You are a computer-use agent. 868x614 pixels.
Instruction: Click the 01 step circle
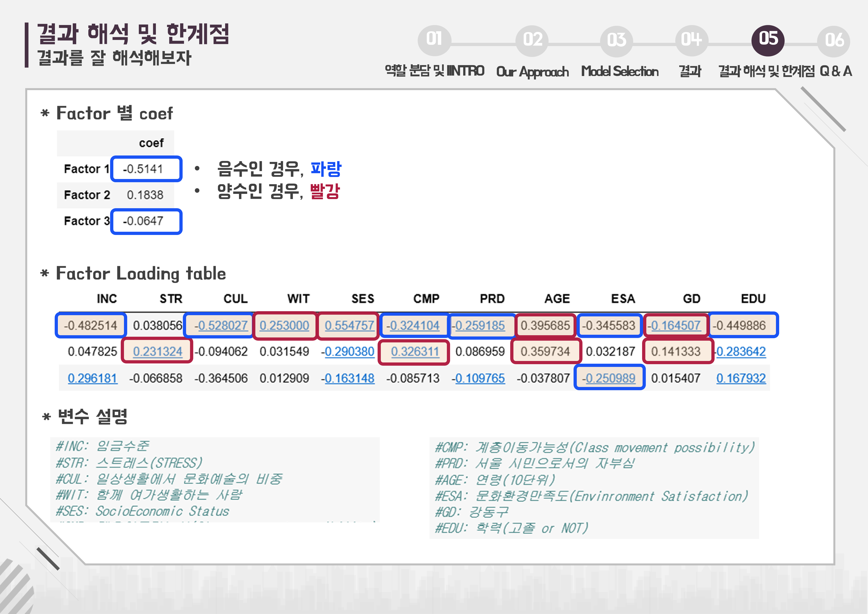point(434,40)
